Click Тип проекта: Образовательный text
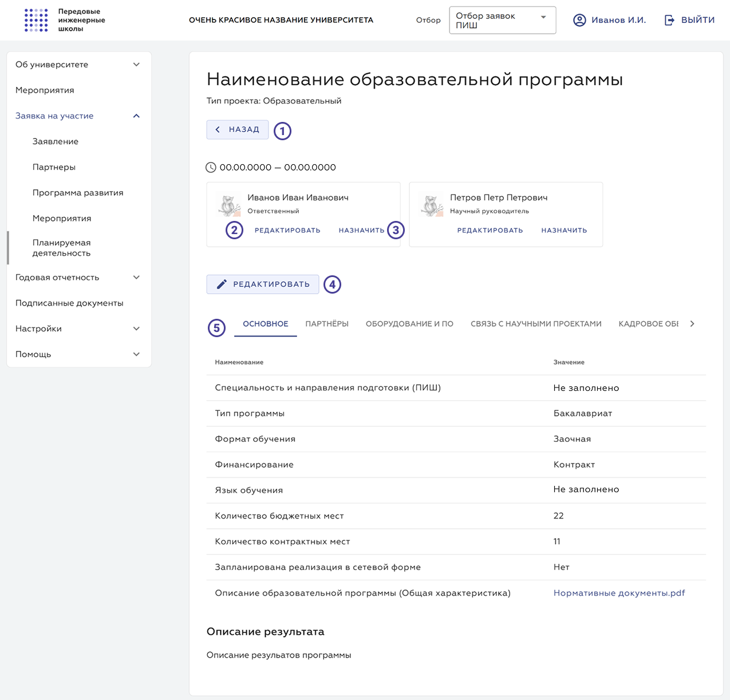Viewport: 730px width, 700px height. pos(274,101)
